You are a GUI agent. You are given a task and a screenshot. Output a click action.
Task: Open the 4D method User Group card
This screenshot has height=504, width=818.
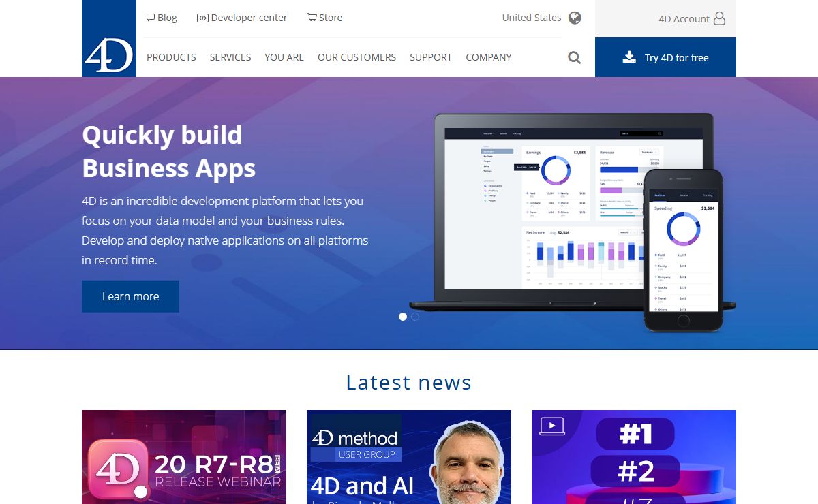(x=409, y=457)
